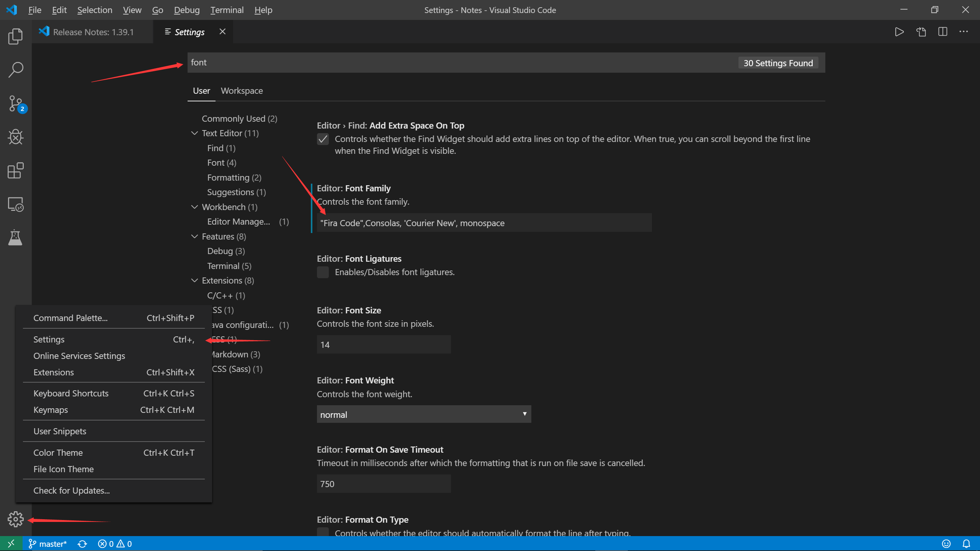Select the User tab in settings
The image size is (980, 551).
point(201,90)
